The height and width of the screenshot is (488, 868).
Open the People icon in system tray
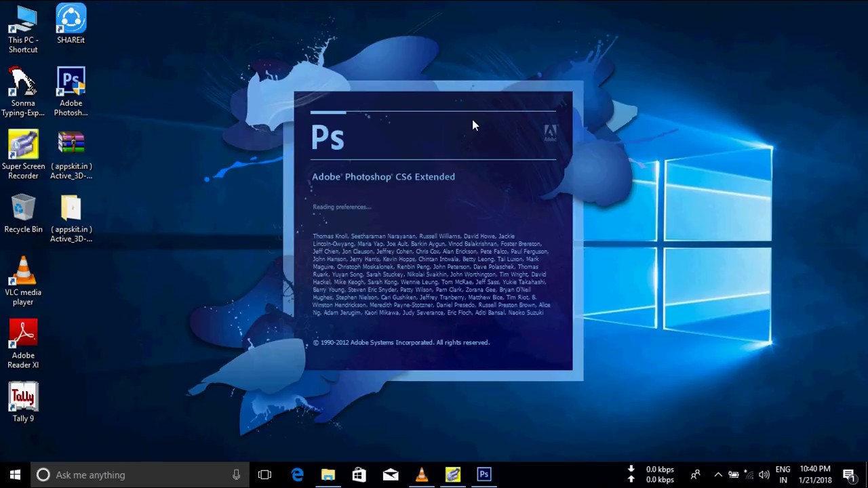pyautogui.click(x=695, y=475)
